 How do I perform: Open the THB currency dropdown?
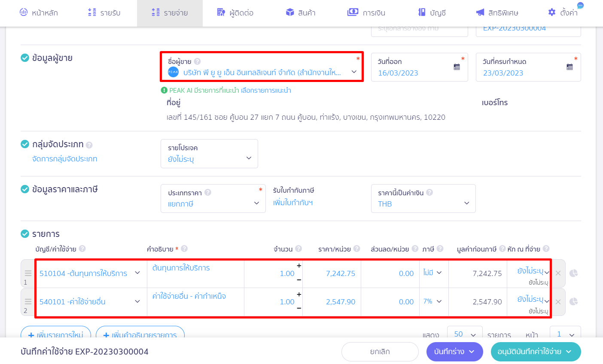pos(423,198)
